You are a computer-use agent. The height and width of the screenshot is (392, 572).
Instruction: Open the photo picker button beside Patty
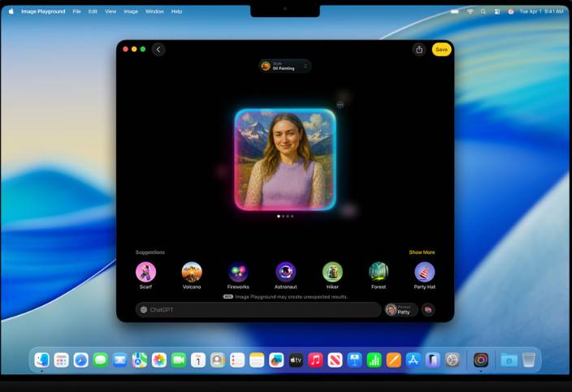[x=428, y=310]
